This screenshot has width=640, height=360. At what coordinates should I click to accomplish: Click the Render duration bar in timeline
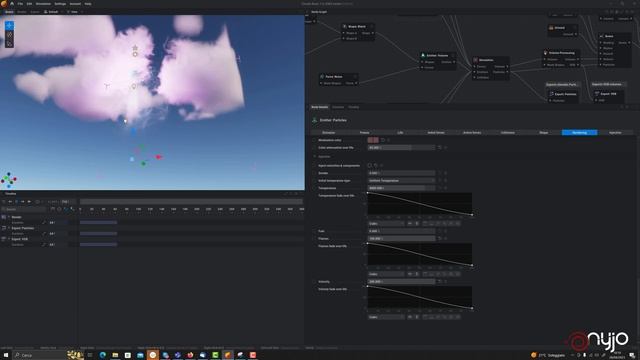(98, 222)
